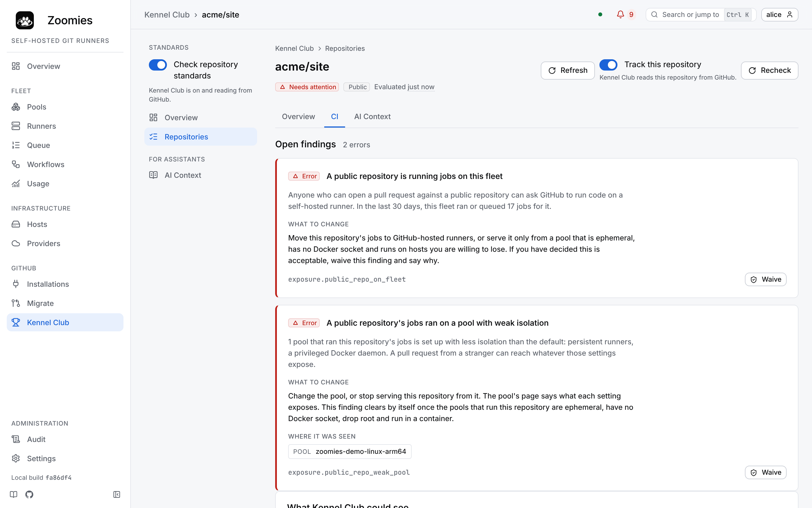Open Pools in the Fleet section
The height and width of the screenshot is (508, 812).
point(65,107)
